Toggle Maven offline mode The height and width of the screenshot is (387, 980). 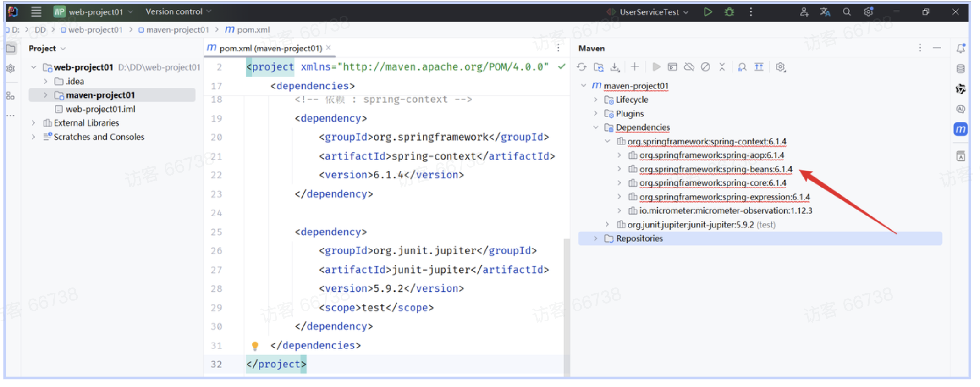point(689,67)
